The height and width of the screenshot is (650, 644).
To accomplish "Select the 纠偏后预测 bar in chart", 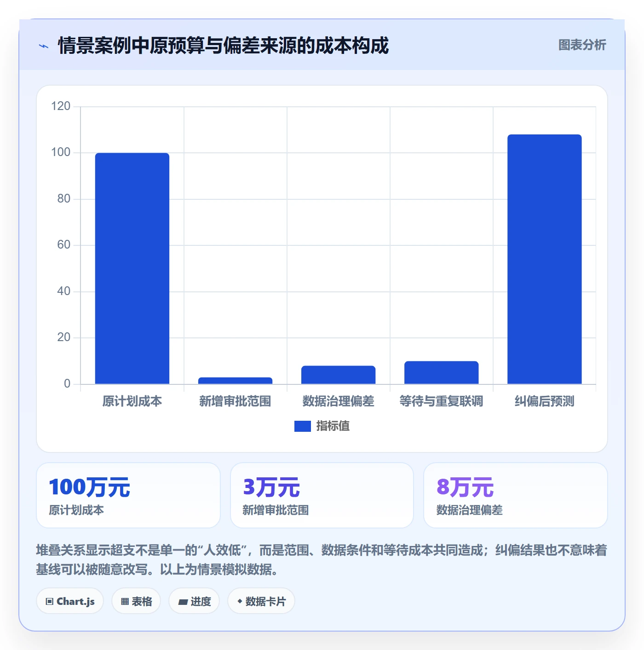I will (x=544, y=259).
